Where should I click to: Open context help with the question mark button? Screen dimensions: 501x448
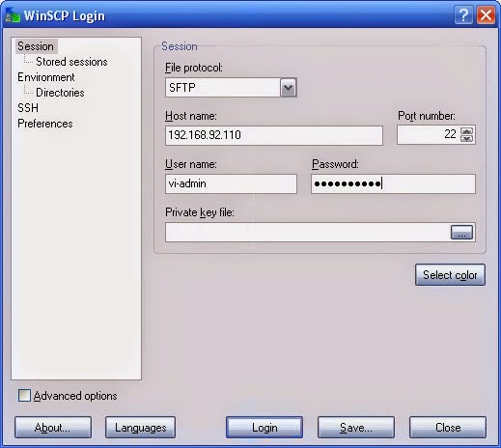pos(463,15)
